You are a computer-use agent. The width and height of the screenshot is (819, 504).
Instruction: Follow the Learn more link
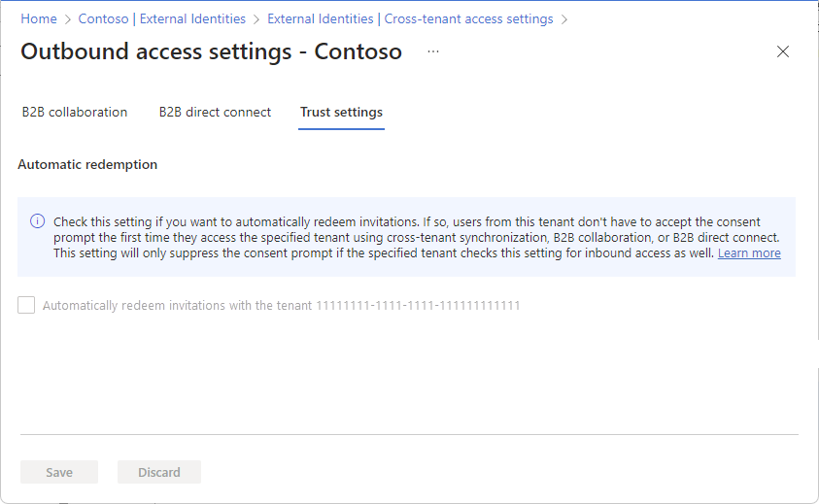pos(749,253)
